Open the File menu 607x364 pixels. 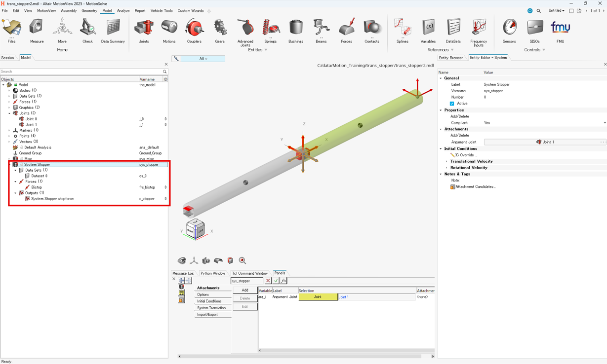[x=4, y=11]
